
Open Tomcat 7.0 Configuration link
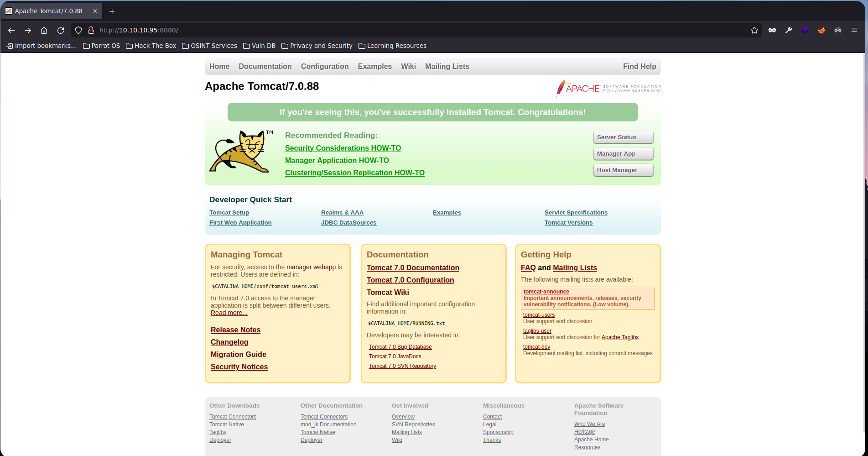click(410, 280)
